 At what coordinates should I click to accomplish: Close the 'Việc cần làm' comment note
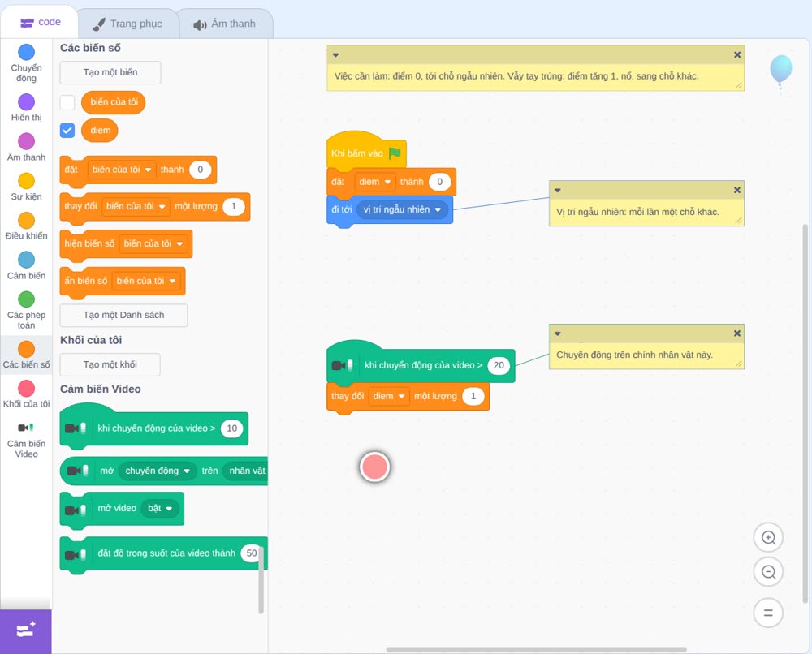tap(737, 55)
